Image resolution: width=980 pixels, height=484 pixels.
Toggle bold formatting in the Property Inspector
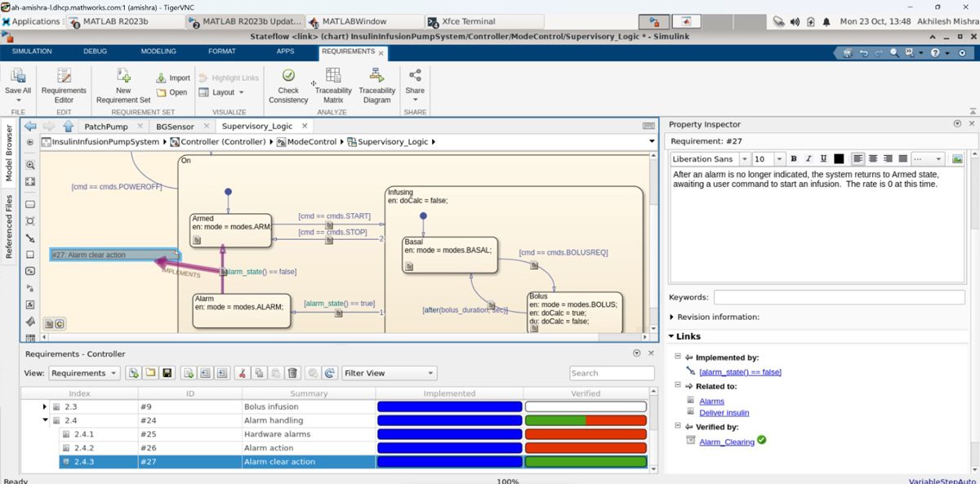click(x=792, y=158)
